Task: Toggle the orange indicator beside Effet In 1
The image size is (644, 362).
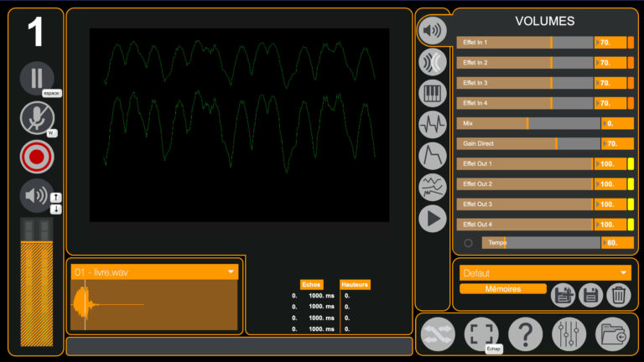Action: tap(631, 42)
